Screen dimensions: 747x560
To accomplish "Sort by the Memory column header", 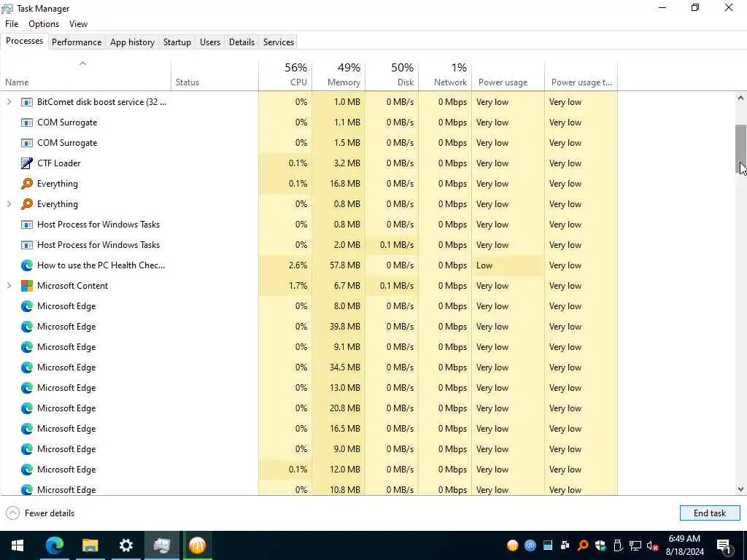I will [338, 75].
